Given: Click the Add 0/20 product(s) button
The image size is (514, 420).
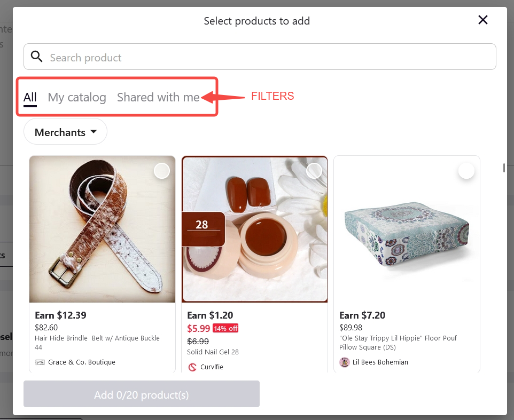Looking at the screenshot, I should (x=141, y=394).
